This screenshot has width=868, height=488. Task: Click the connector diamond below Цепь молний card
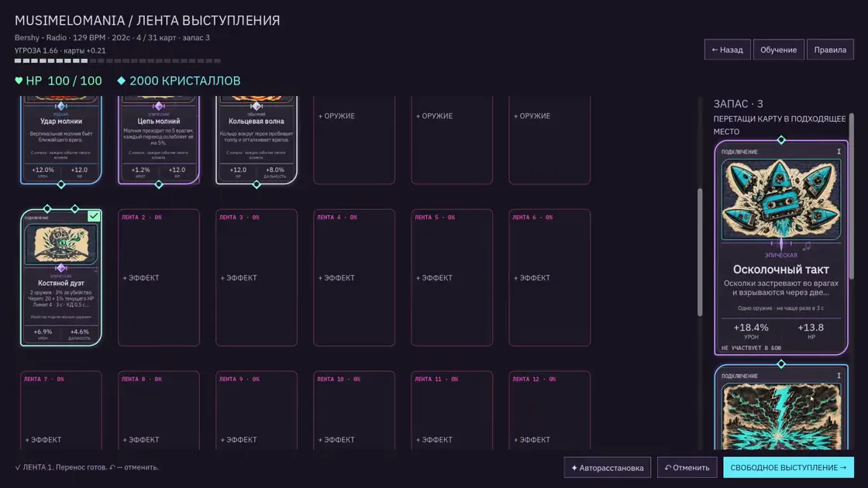(159, 185)
